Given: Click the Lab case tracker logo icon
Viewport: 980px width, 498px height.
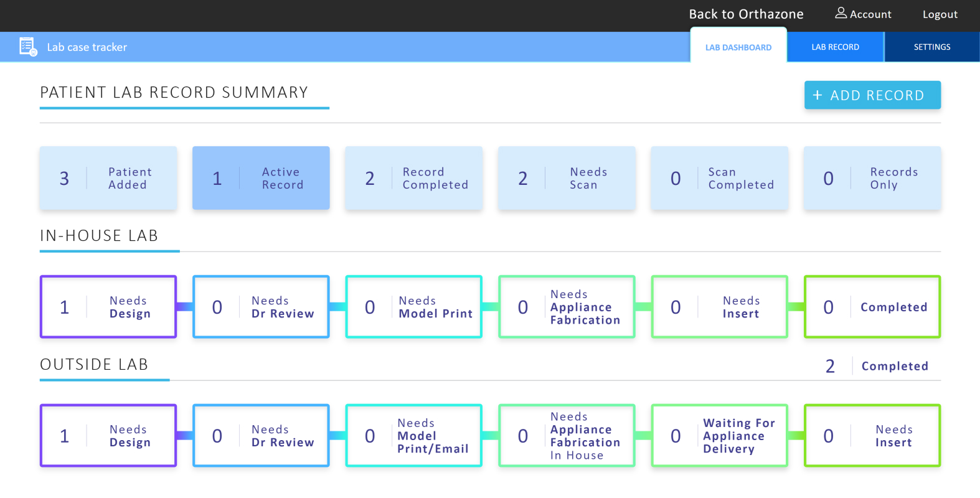Looking at the screenshot, I should (x=28, y=47).
